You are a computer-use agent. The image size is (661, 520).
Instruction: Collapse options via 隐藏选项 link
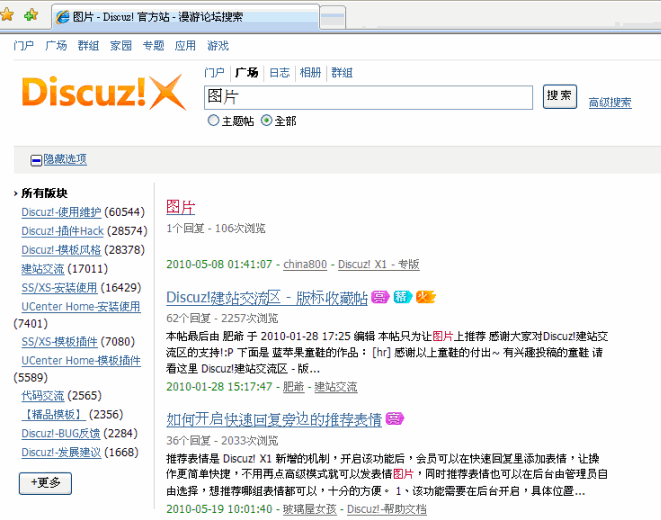point(65,159)
